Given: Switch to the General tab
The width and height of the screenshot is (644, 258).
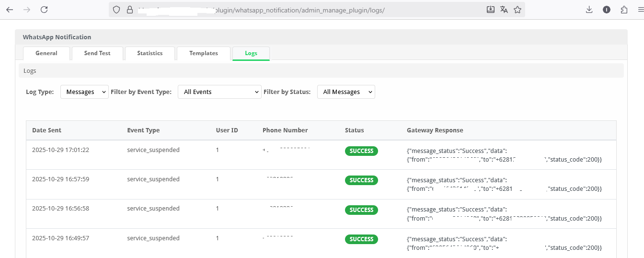Looking at the screenshot, I should pyautogui.click(x=46, y=53).
